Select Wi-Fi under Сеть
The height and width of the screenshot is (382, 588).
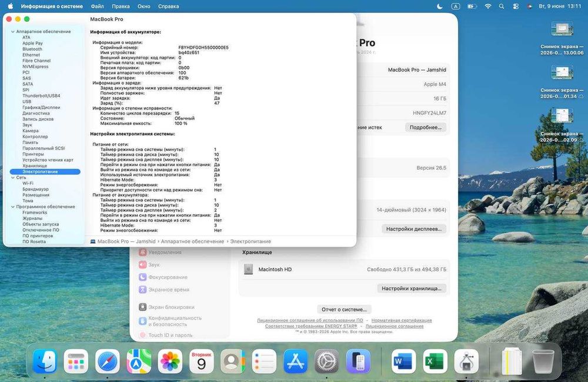28,183
